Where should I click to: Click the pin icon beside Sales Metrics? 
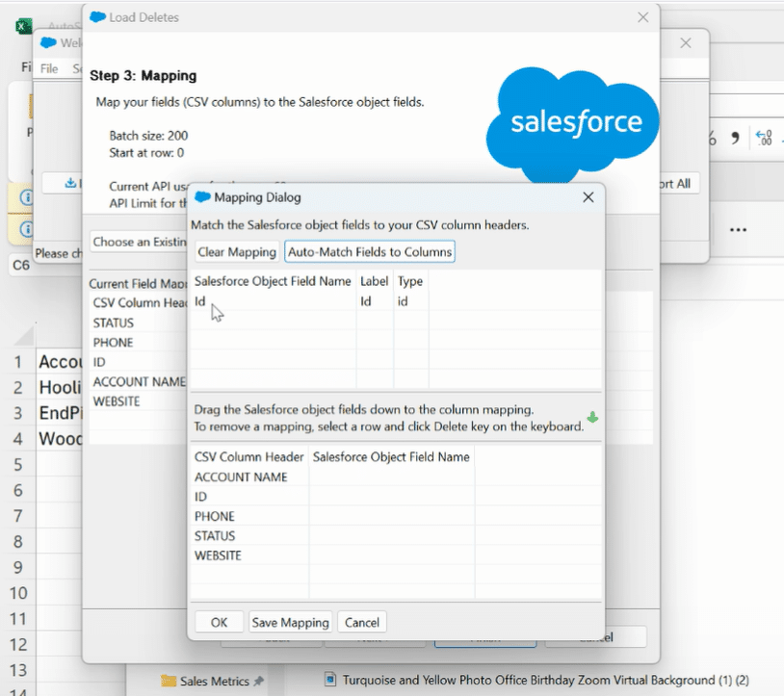(258, 682)
